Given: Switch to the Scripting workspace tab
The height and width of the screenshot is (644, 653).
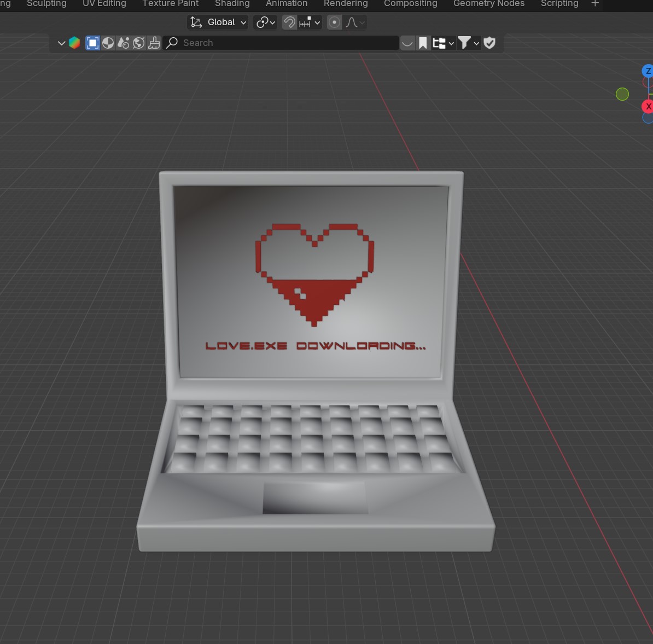Looking at the screenshot, I should tap(559, 4).
